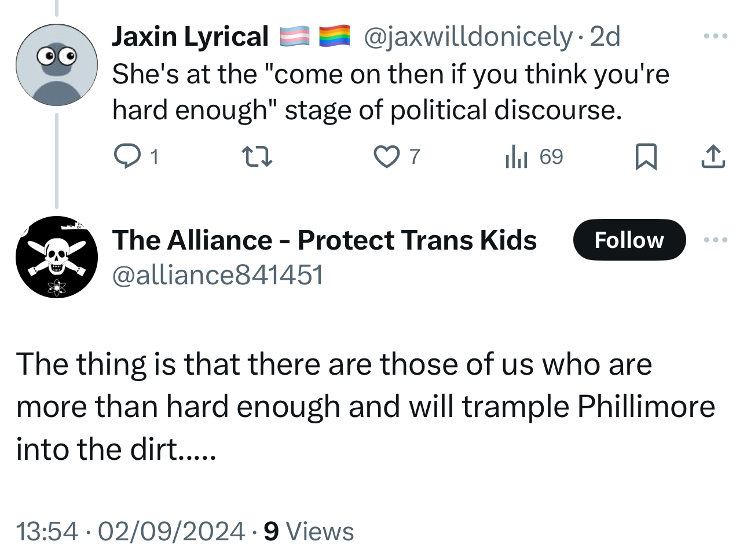Open more options on Jaxin Lyrical's tweet
This screenshot has height=560, width=747.
715,36
